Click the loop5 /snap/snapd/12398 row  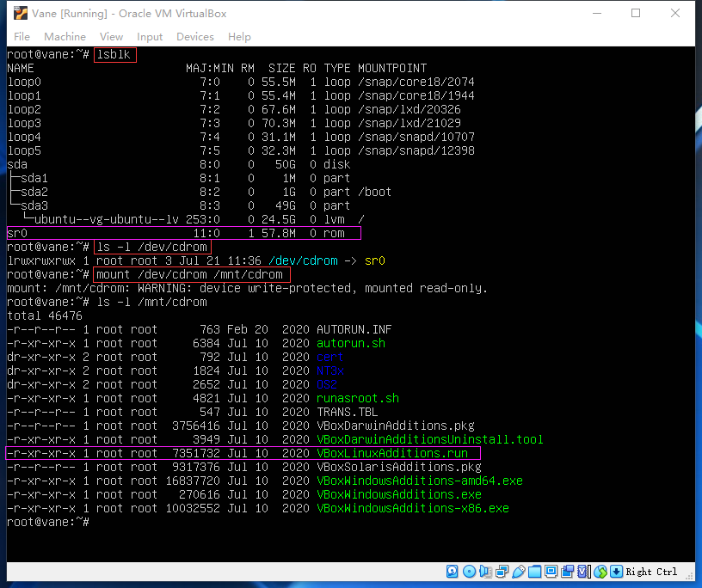click(x=241, y=150)
